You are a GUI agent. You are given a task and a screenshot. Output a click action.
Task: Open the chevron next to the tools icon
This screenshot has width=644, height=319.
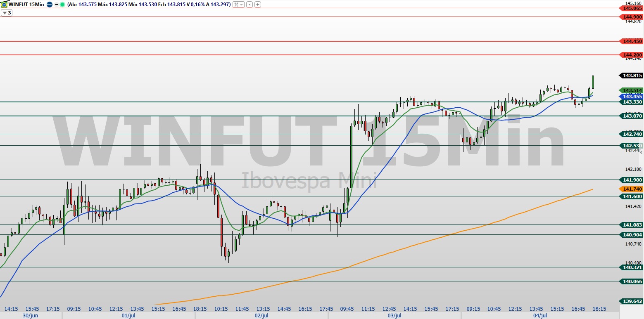point(241,5)
